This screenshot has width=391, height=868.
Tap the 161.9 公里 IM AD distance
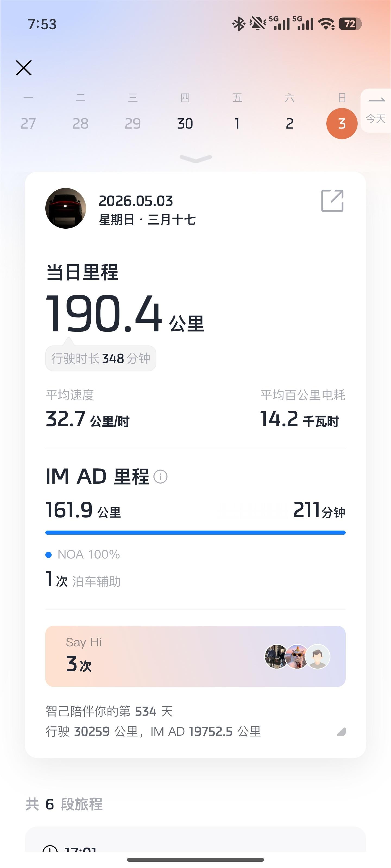(83, 510)
